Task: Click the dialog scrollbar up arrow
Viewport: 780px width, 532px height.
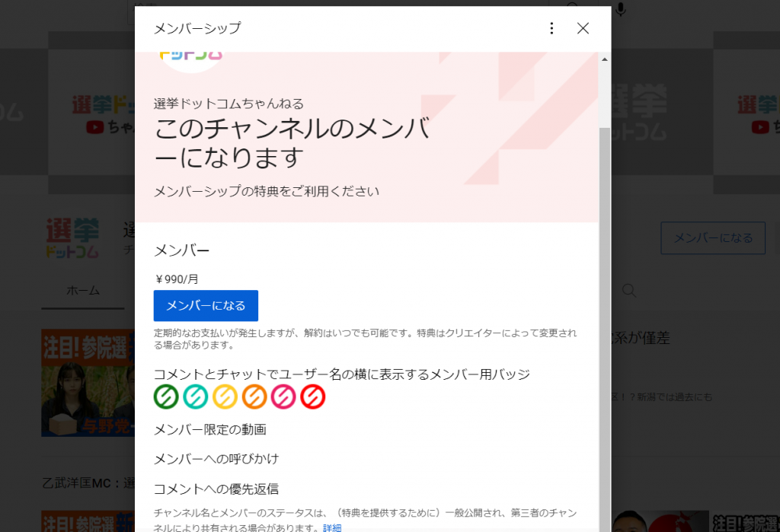Action: click(605, 59)
